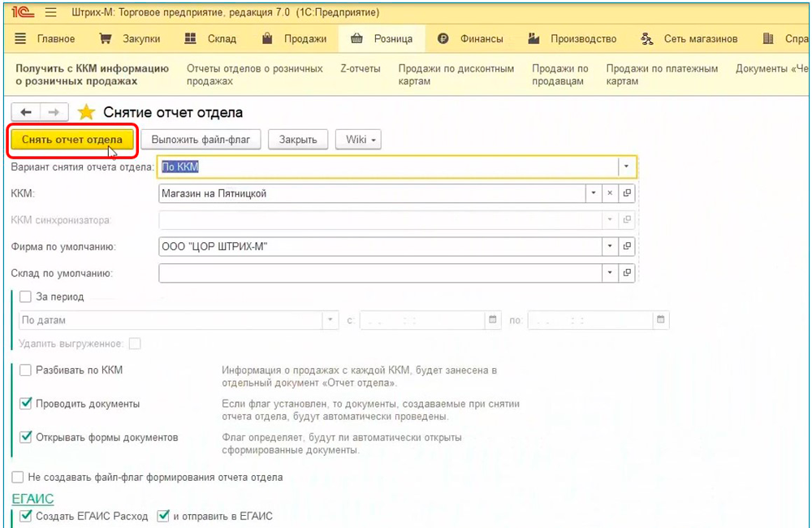Expand the Склад по умолчанию dropdown
Viewport: 812px width, 528px height.
coord(610,273)
